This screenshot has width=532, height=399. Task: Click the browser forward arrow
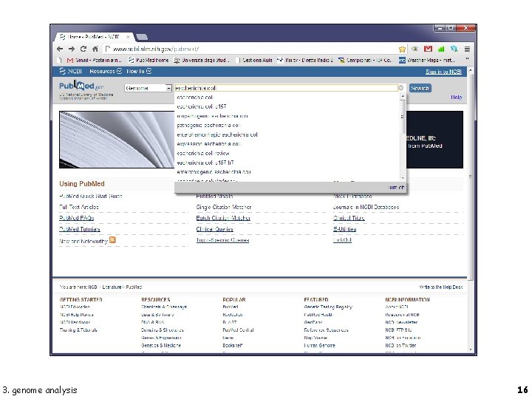coord(72,49)
